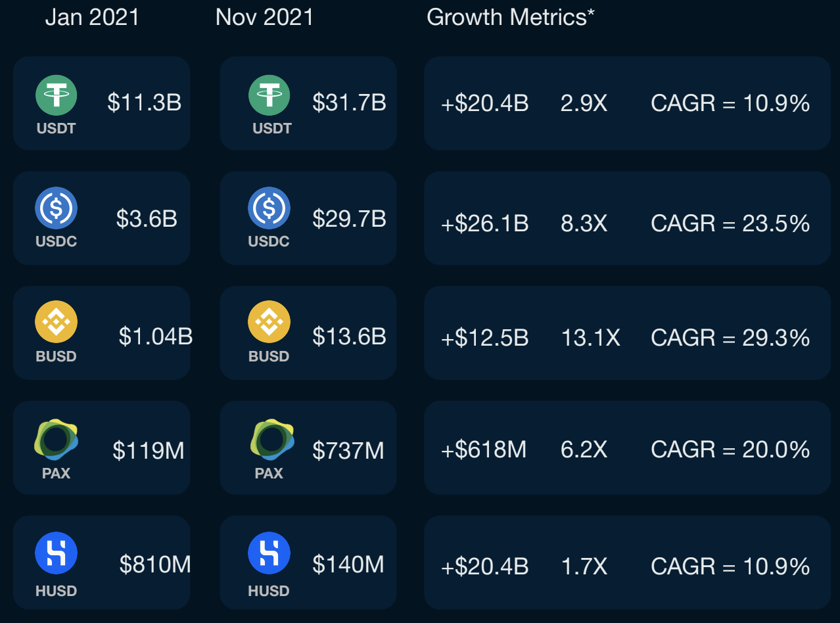Select CAGR = 23.5% text
Image resolution: width=840 pixels, height=623 pixels.
tap(730, 223)
